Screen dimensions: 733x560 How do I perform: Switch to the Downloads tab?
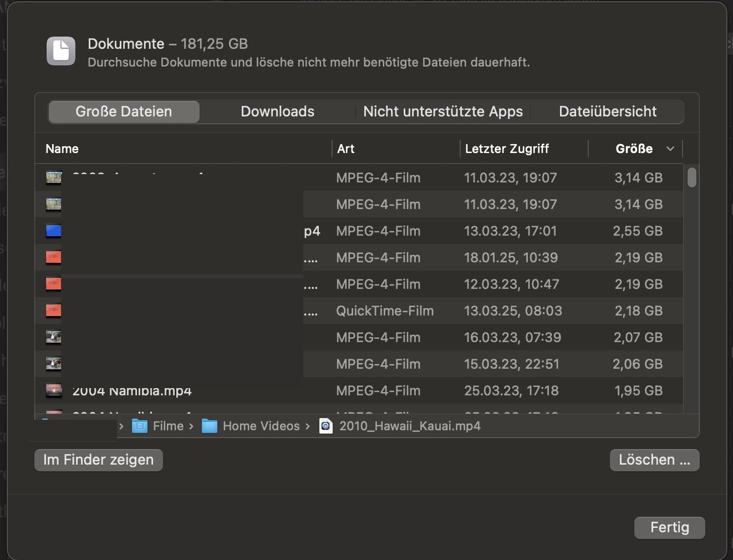pos(277,111)
